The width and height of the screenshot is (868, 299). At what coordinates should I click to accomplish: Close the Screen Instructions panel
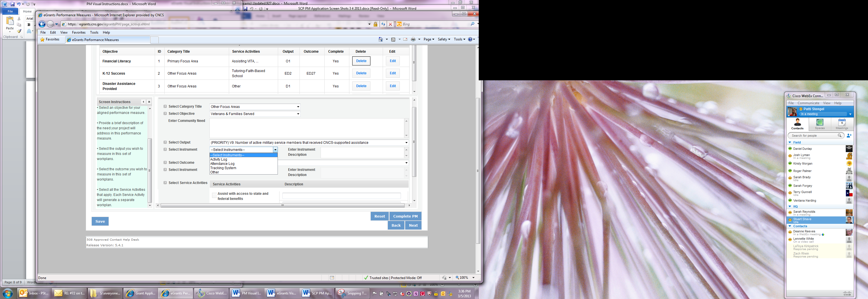pyautogui.click(x=149, y=102)
